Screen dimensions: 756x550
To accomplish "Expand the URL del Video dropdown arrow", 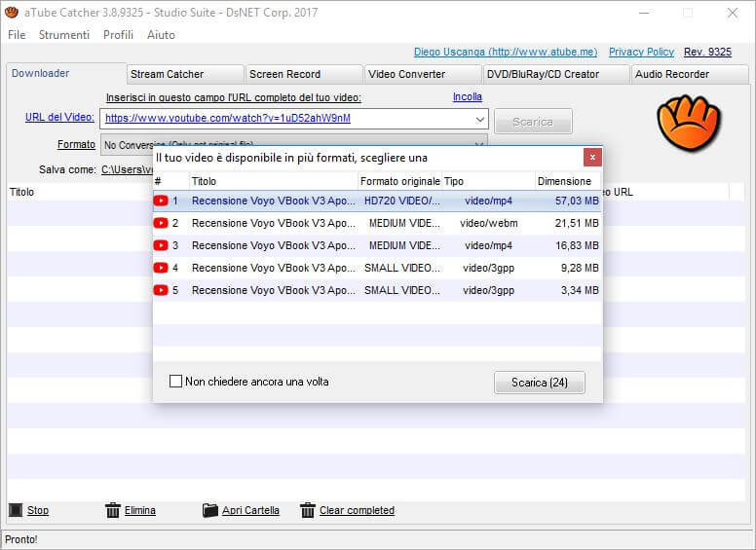I will coord(479,119).
